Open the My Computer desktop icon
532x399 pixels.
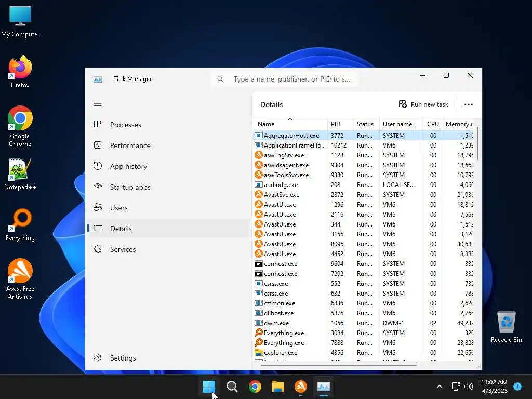(20, 21)
